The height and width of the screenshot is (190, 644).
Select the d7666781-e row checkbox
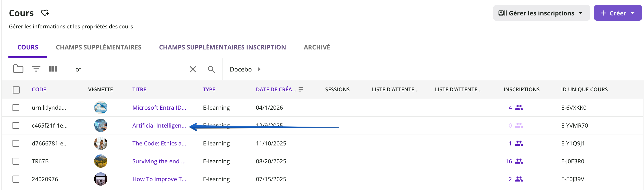pos(16,143)
